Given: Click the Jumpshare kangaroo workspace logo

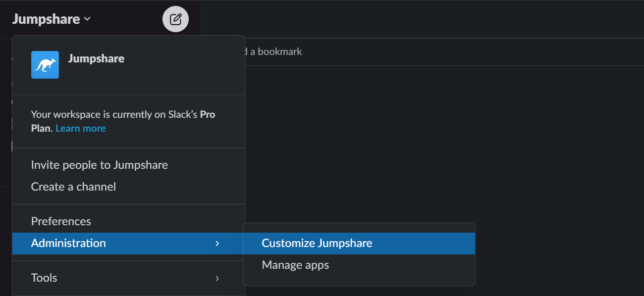Looking at the screenshot, I should (45, 65).
